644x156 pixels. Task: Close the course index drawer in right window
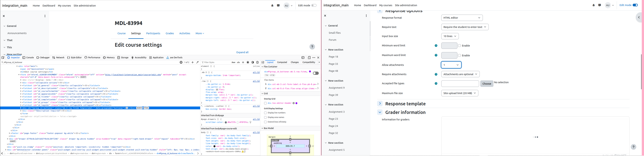coord(325,16)
